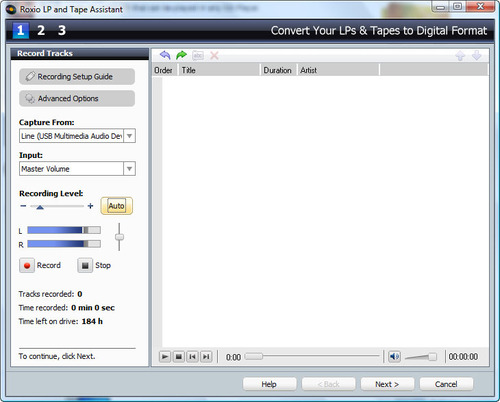
Task: Click the 'Tracks recorded: 0' text
Action: tap(50, 294)
